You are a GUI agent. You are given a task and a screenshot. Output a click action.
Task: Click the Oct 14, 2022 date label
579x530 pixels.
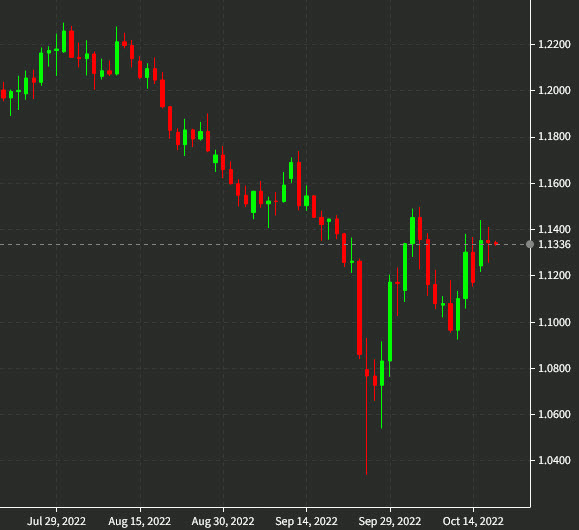click(473, 521)
